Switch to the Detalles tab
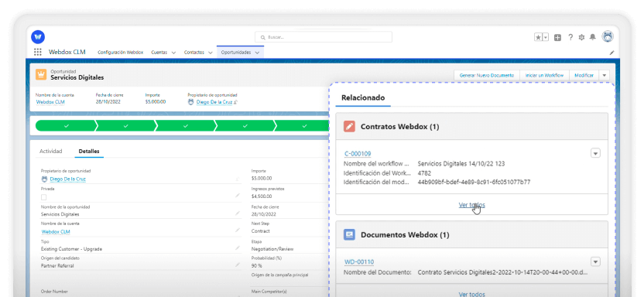Screen dimensions: 644x297 89,152
